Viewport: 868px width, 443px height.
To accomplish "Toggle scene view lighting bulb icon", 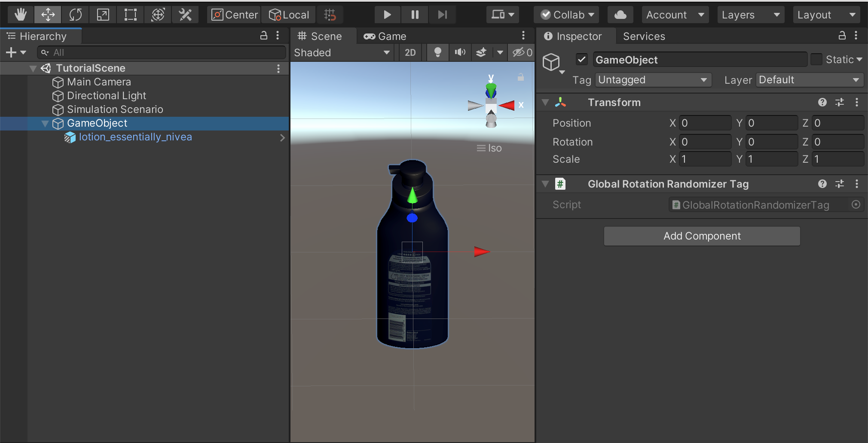I will (437, 52).
